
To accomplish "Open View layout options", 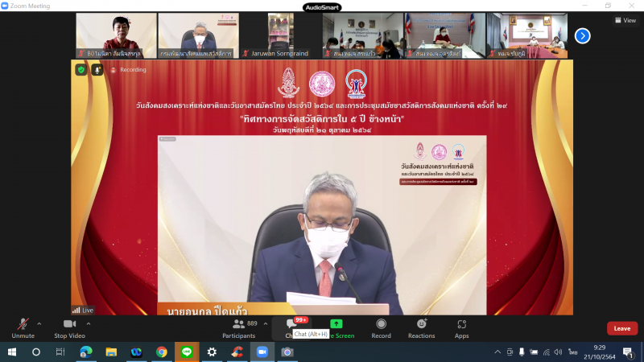I will tap(625, 20).
